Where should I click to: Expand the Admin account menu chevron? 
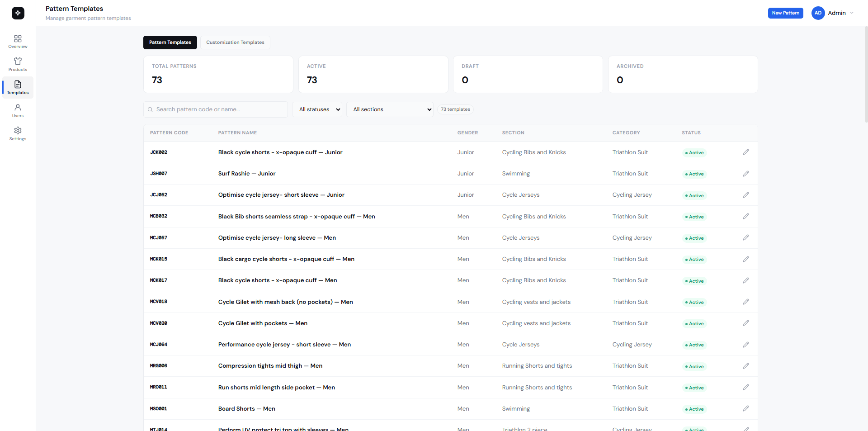pos(852,13)
